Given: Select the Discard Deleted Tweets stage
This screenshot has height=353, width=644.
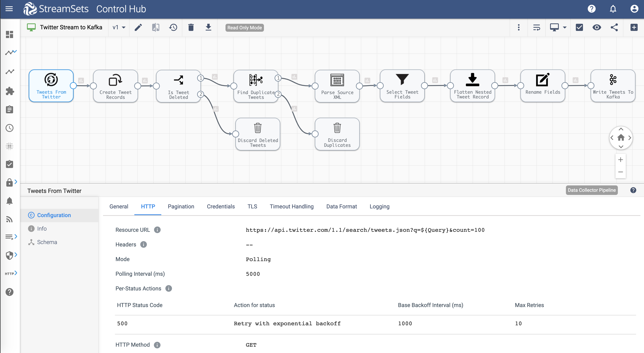Looking at the screenshot, I should [258, 134].
